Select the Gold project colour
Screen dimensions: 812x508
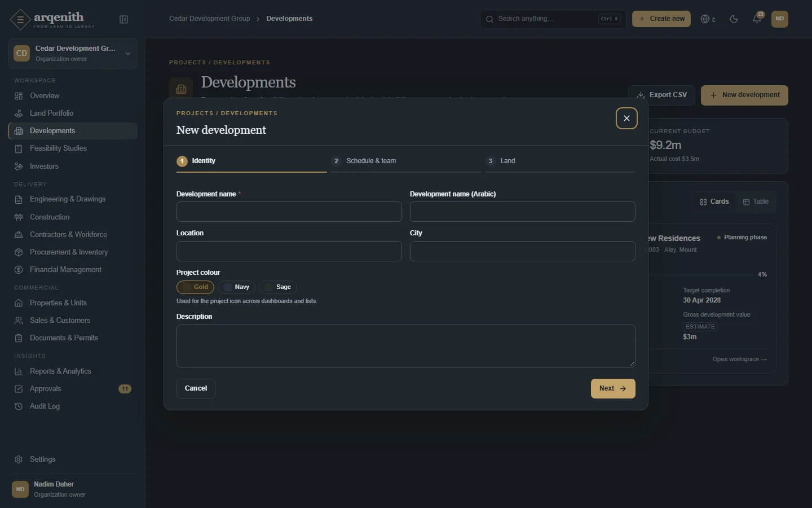(x=195, y=287)
